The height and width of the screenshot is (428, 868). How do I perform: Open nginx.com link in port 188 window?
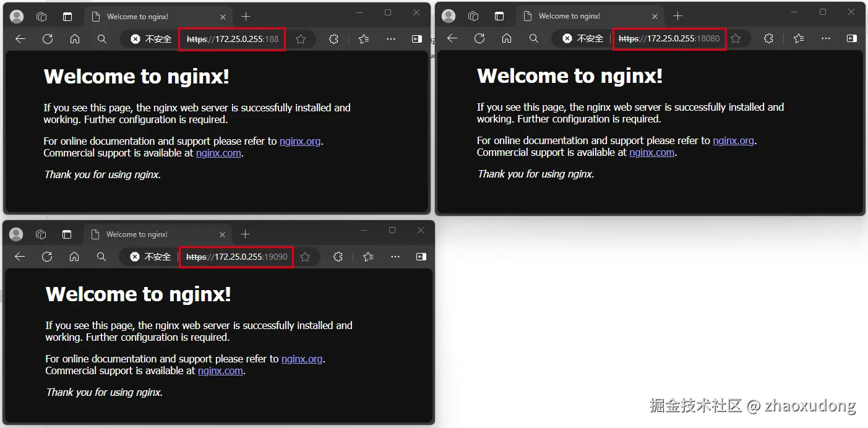pos(218,153)
